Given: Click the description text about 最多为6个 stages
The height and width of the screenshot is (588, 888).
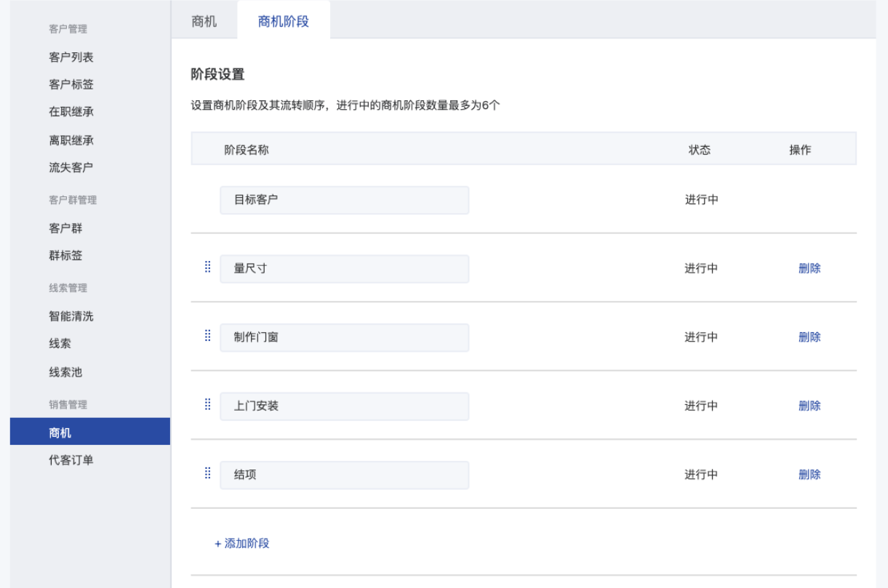Looking at the screenshot, I should click(x=345, y=105).
